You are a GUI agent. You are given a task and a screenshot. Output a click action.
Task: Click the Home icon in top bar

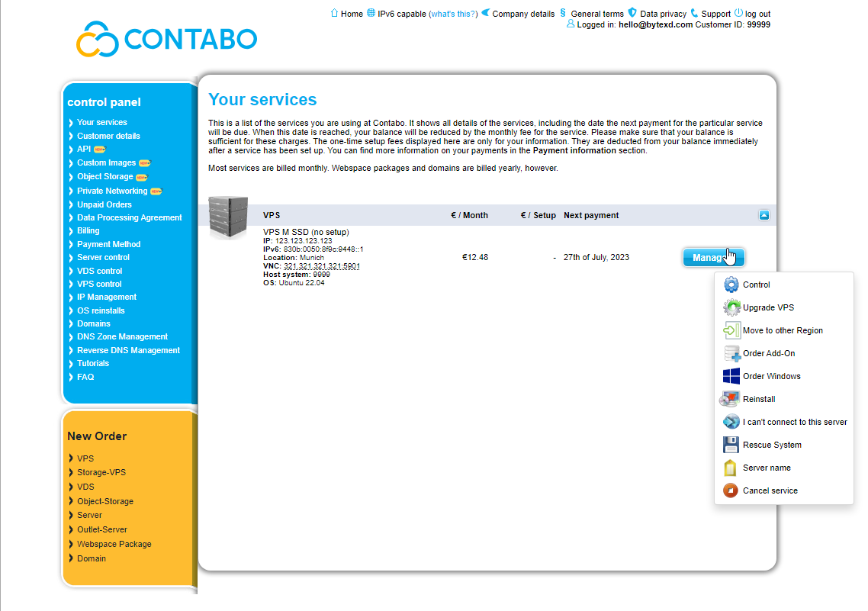(x=334, y=13)
